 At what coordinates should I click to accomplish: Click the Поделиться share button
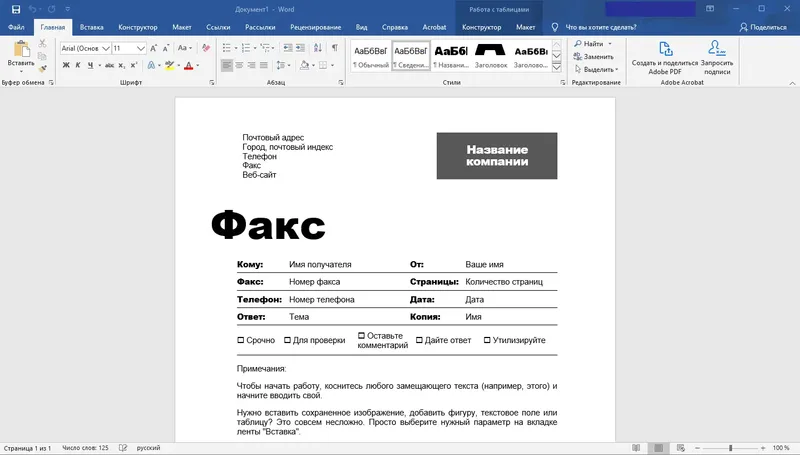click(x=763, y=27)
